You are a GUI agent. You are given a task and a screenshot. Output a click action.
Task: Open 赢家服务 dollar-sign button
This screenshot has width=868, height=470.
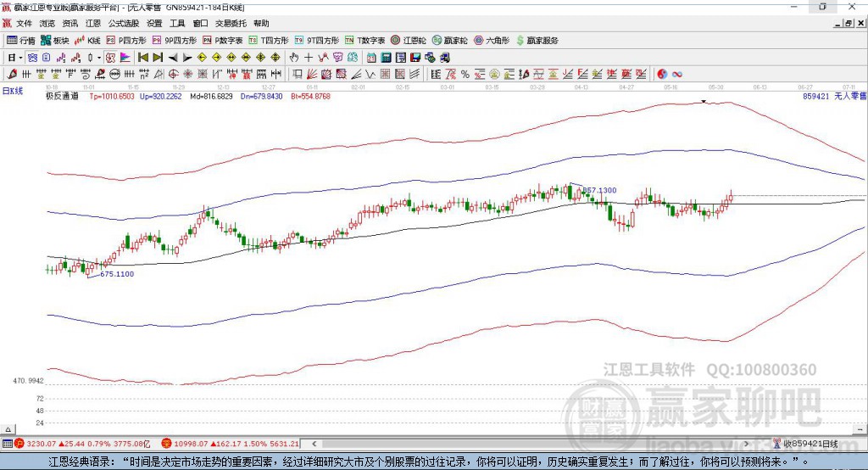(537, 41)
